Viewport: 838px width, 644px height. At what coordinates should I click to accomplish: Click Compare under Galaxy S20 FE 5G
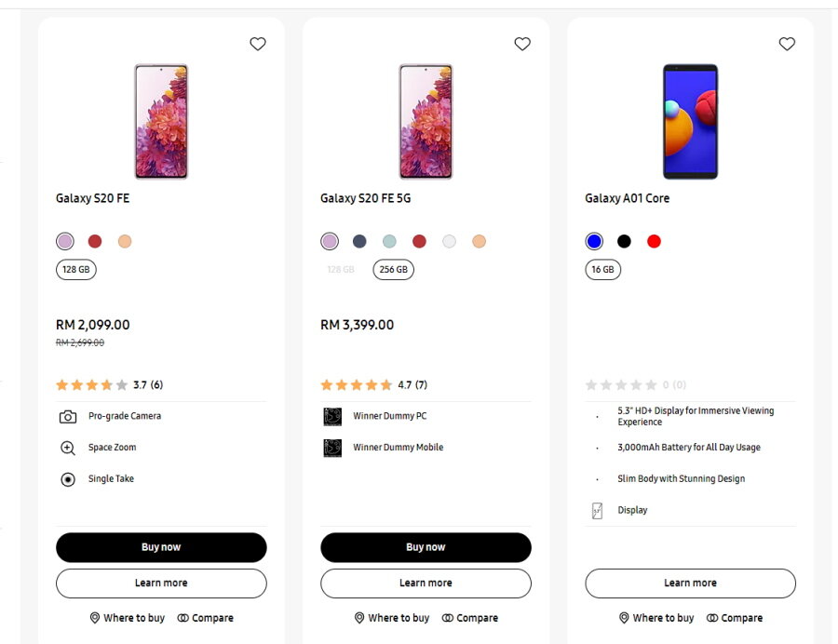469,618
